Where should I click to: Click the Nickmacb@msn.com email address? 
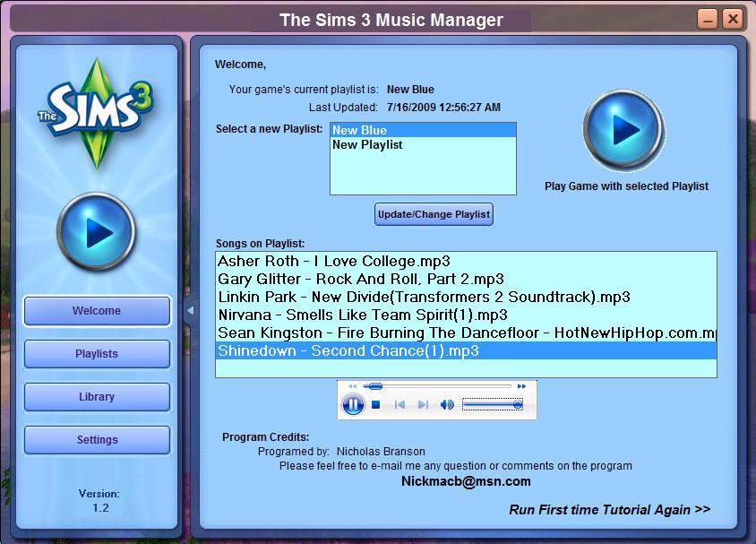click(x=466, y=481)
